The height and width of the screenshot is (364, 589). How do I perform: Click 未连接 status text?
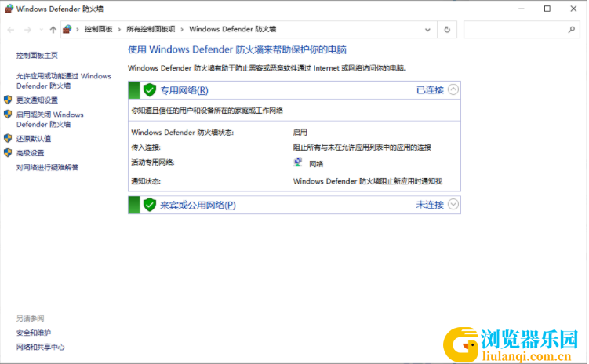(x=430, y=205)
